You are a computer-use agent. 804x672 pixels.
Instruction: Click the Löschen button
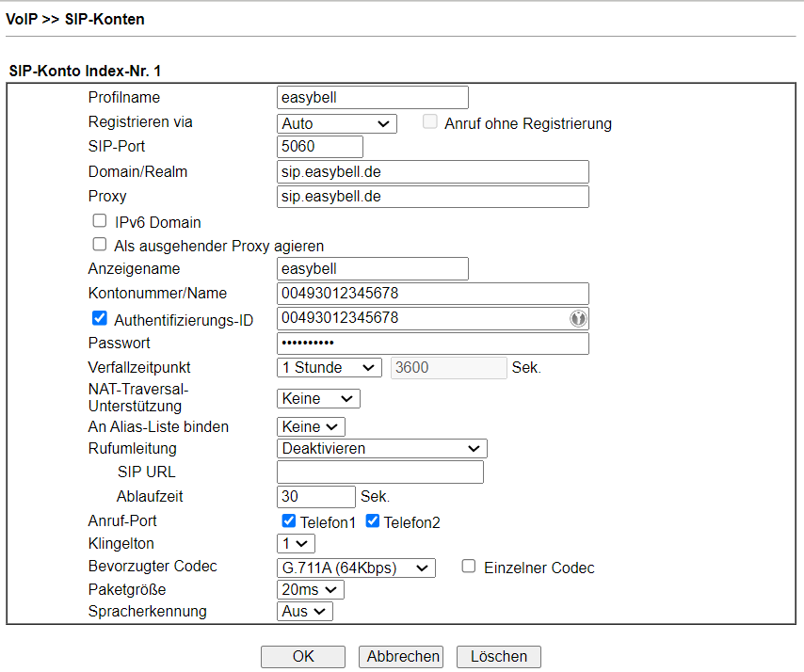point(498,657)
